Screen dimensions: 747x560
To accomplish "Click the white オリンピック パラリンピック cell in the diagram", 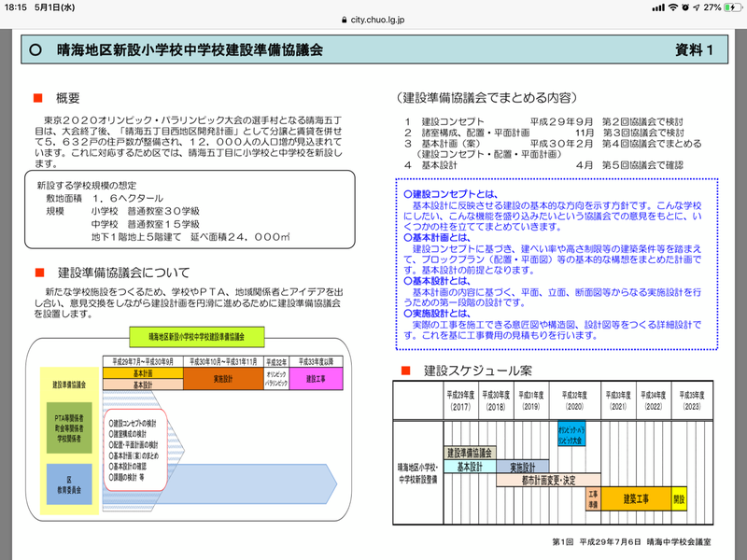I will pos(276,379).
